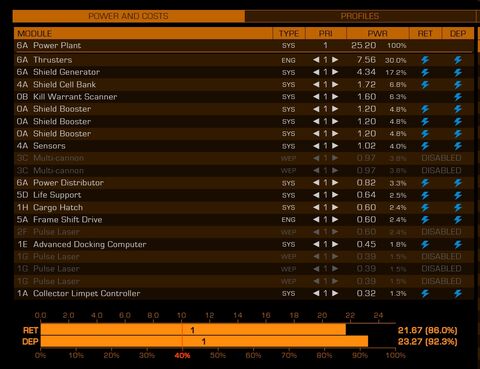Decrease Cargo Hatch priority

point(316,207)
